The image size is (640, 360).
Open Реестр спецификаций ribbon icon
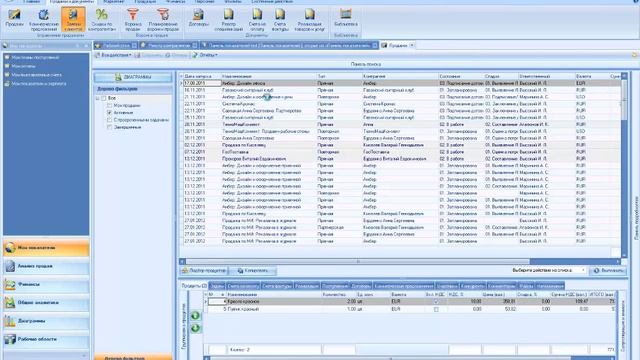tap(228, 19)
